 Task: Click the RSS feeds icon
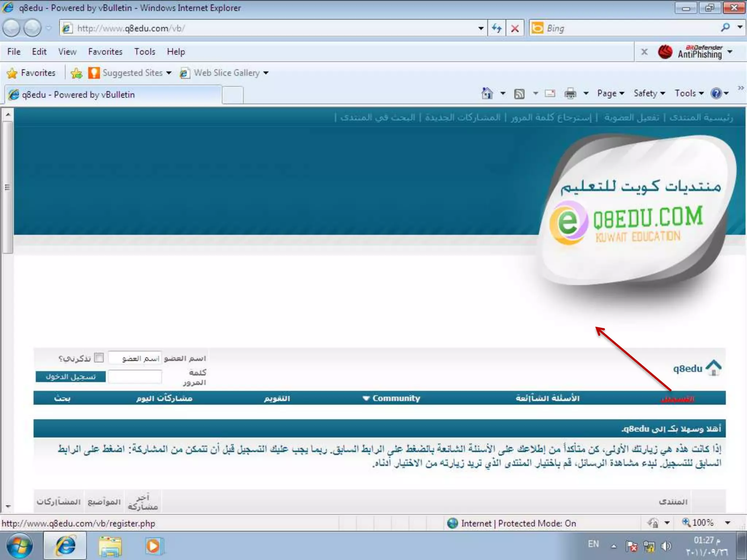[x=519, y=94]
